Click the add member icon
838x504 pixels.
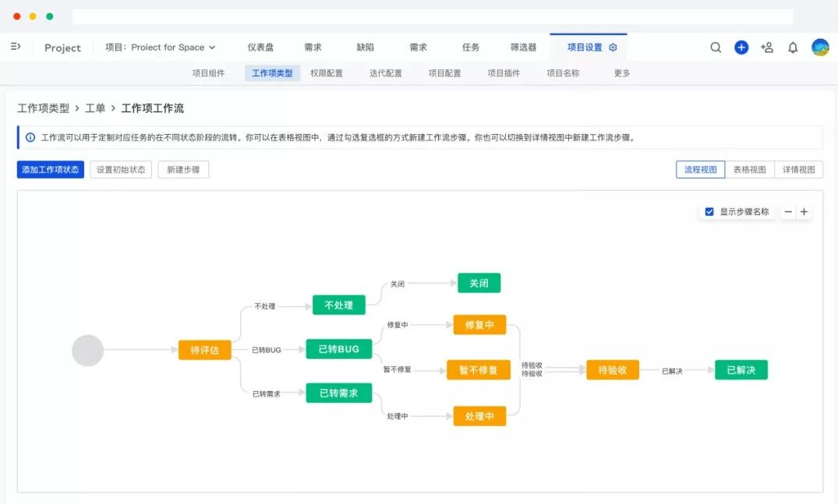click(x=767, y=48)
